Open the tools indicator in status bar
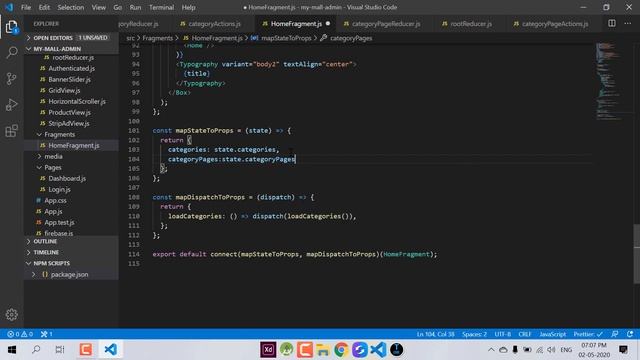This screenshot has width=640, height=360. [x=47, y=334]
